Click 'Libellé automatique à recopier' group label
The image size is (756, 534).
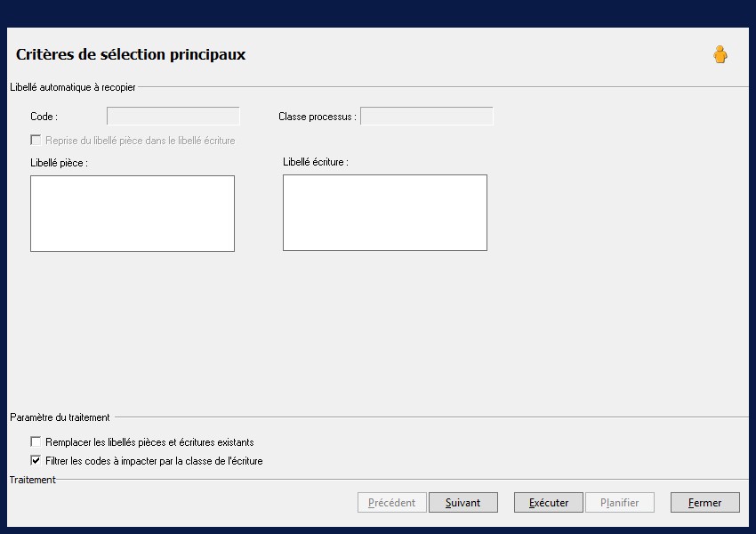(73, 87)
